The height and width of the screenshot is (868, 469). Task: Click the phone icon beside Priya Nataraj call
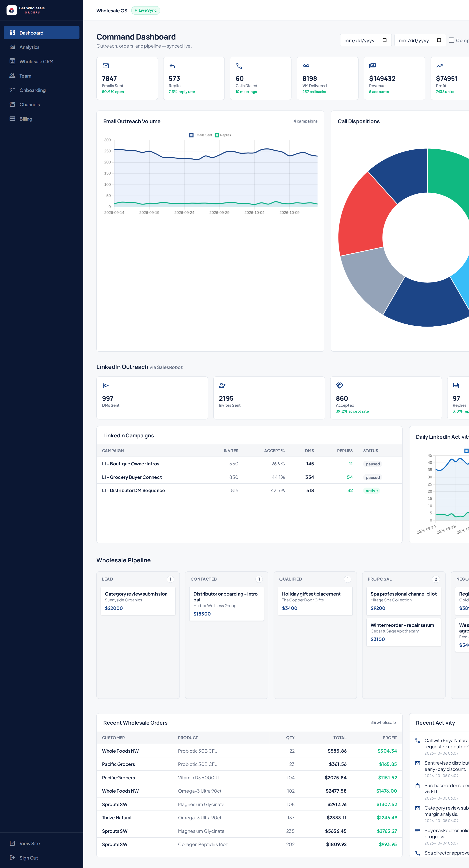[418, 741]
